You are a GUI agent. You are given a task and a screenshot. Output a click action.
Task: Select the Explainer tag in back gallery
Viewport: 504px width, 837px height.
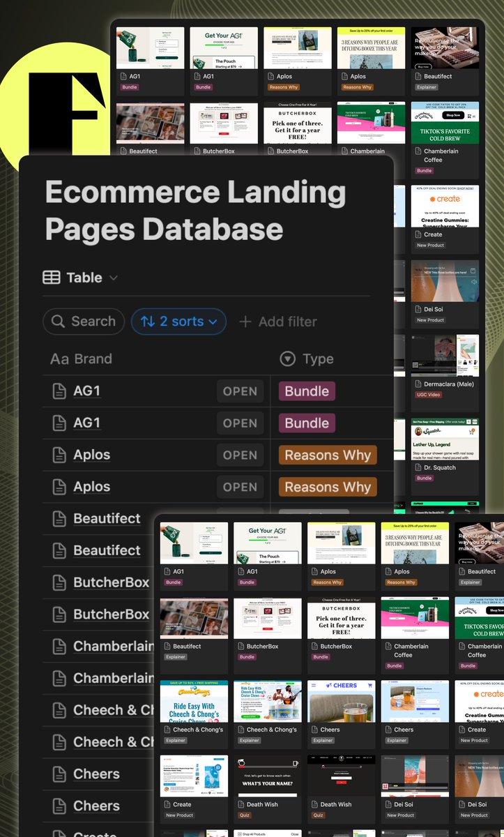click(x=427, y=87)
